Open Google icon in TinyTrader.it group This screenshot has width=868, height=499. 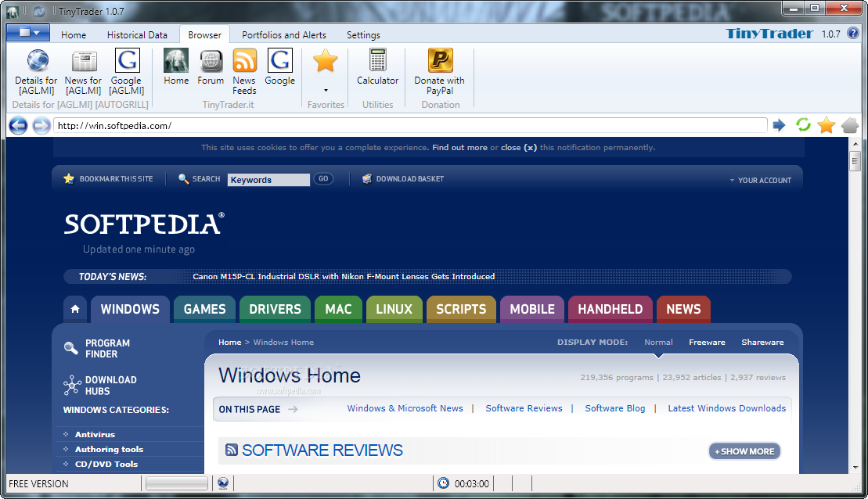(x=279, y=60)
